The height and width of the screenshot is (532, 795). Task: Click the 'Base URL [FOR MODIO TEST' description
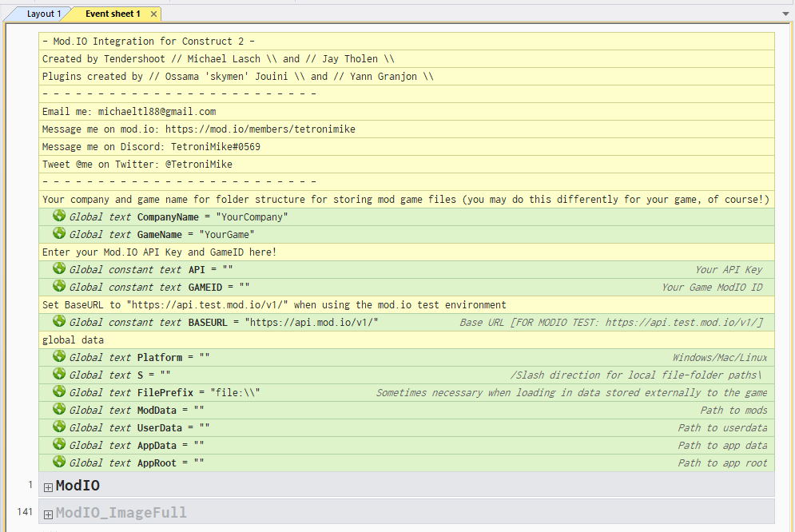click(611, 322)
